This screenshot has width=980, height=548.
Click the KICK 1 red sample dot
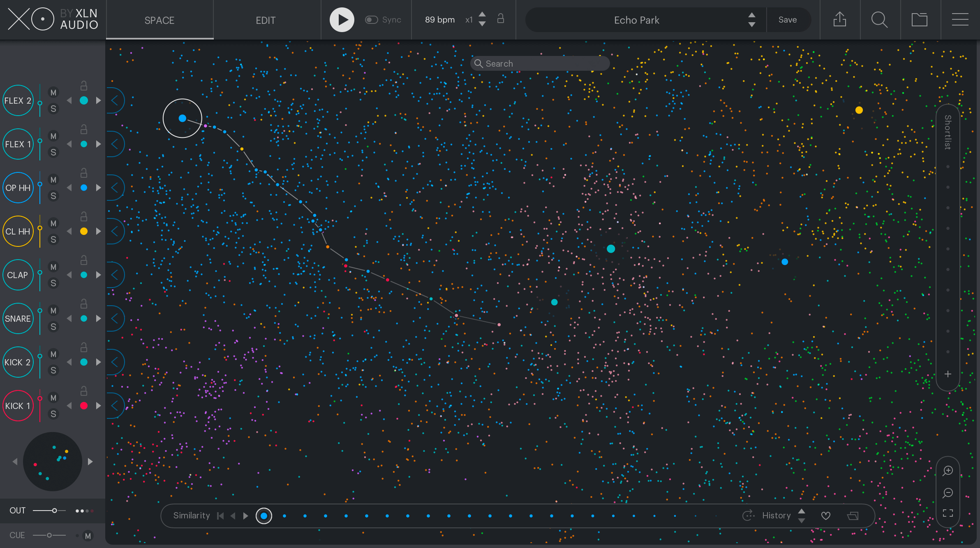[84, 406]
